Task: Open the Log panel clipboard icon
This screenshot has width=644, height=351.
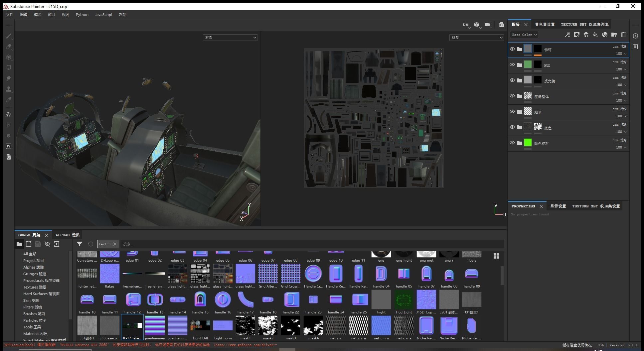Action: (x=635, y=47)
